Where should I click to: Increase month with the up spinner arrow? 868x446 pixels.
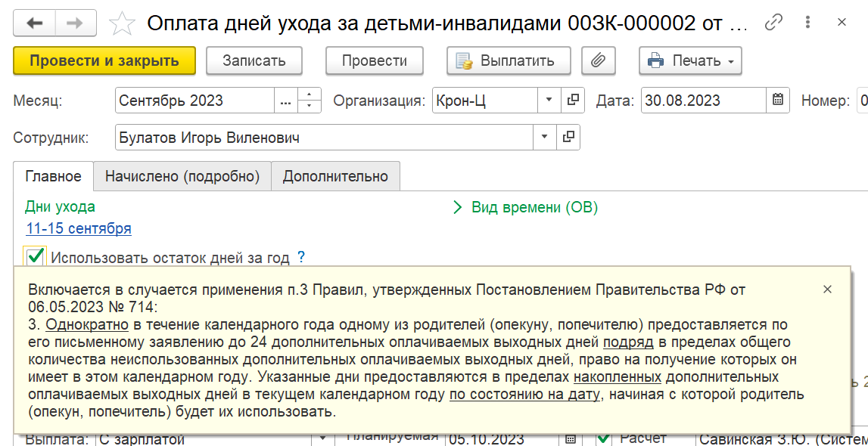tap(310, 94)
